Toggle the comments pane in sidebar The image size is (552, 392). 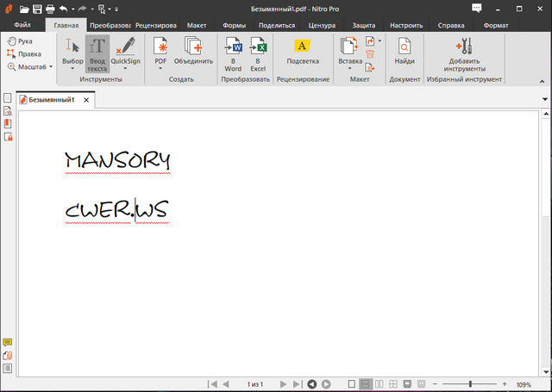[8, 343]
